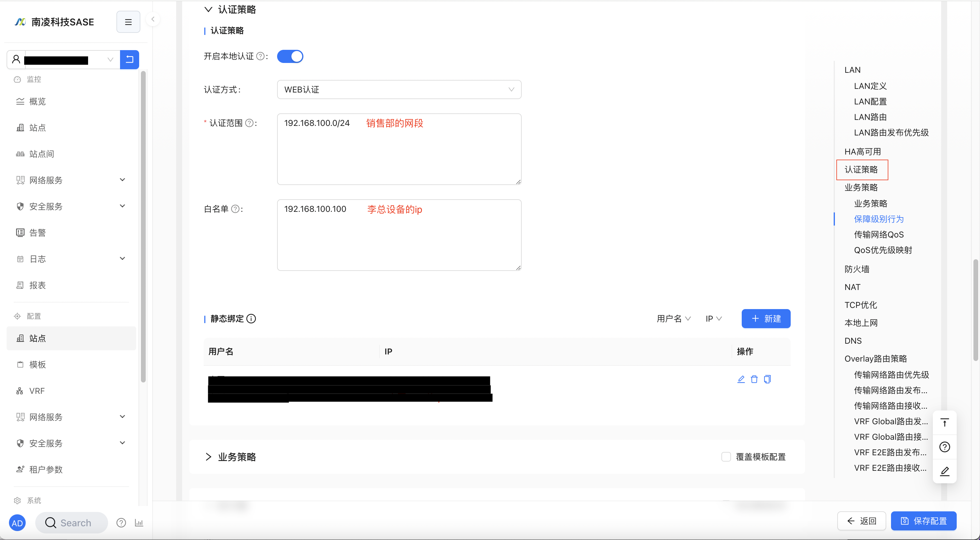Screen dimensions: 980x540
Task: Click the back-to-top arrow icon
Action: click(x=945, y=422)
